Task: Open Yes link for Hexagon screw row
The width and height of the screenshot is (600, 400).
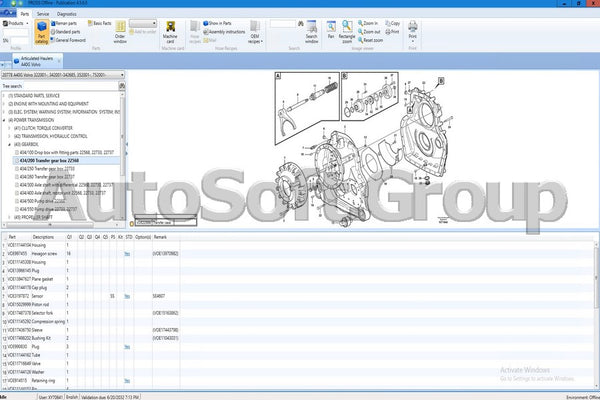Action: pos(127,254)
